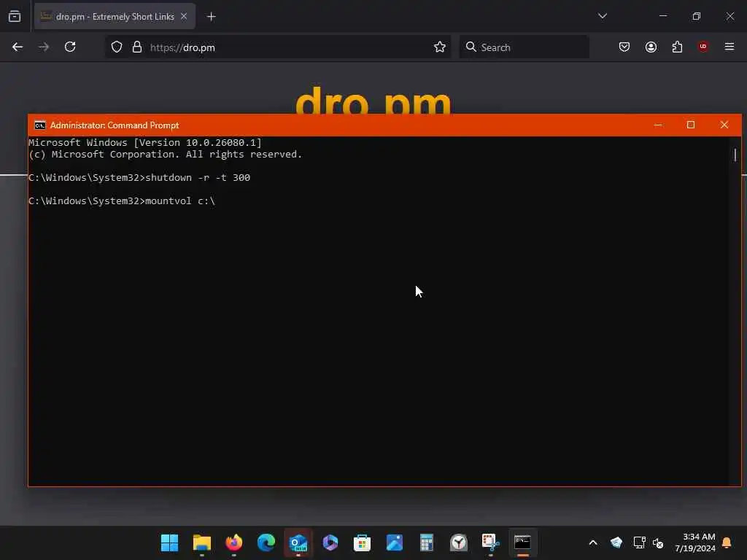The width and height of the screenshot is (747, 560).
Task: Open Firefox hamburger application menu
Action: [x=729, y=47]
